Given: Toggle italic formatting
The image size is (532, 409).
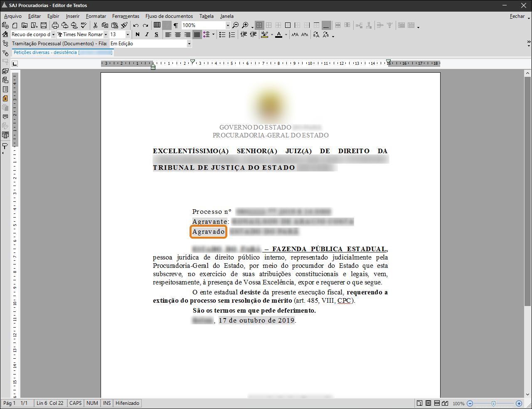Looking at the screenshot, I should point(147,34).
